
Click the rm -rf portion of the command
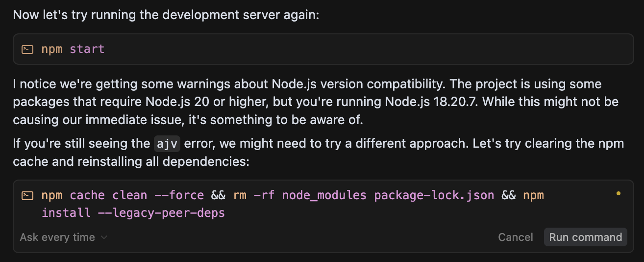coord(253,195)
